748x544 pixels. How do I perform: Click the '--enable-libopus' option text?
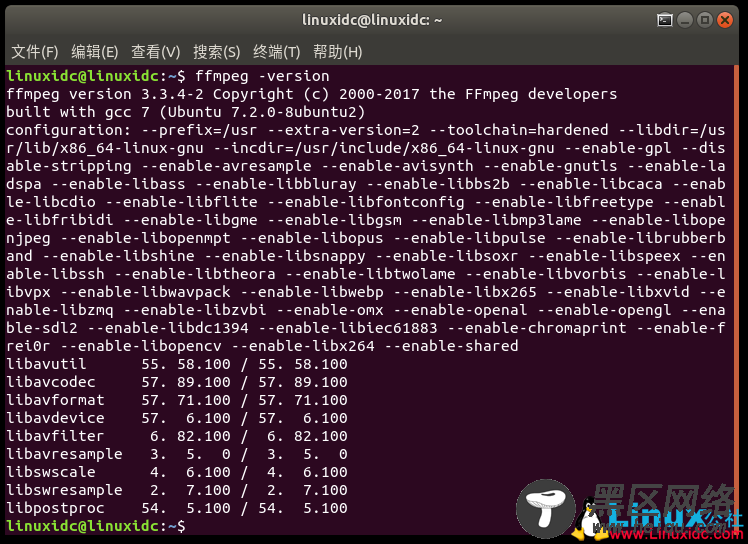(x=312, y=238)
